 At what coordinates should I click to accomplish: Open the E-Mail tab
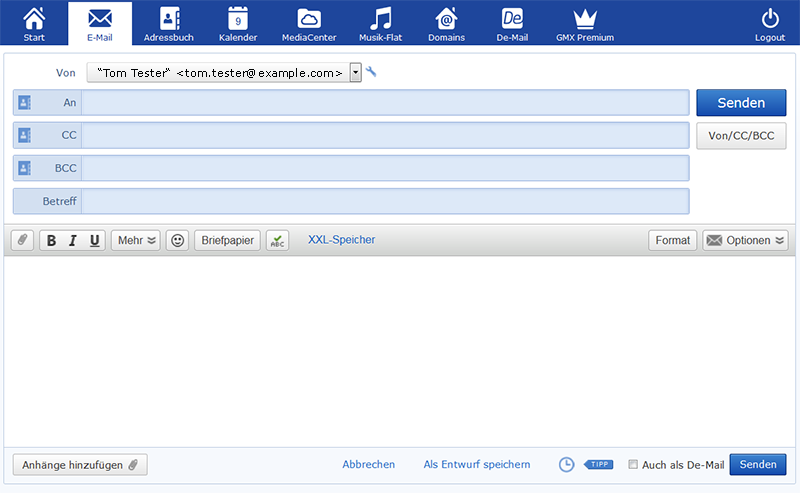tap(99, 24)
